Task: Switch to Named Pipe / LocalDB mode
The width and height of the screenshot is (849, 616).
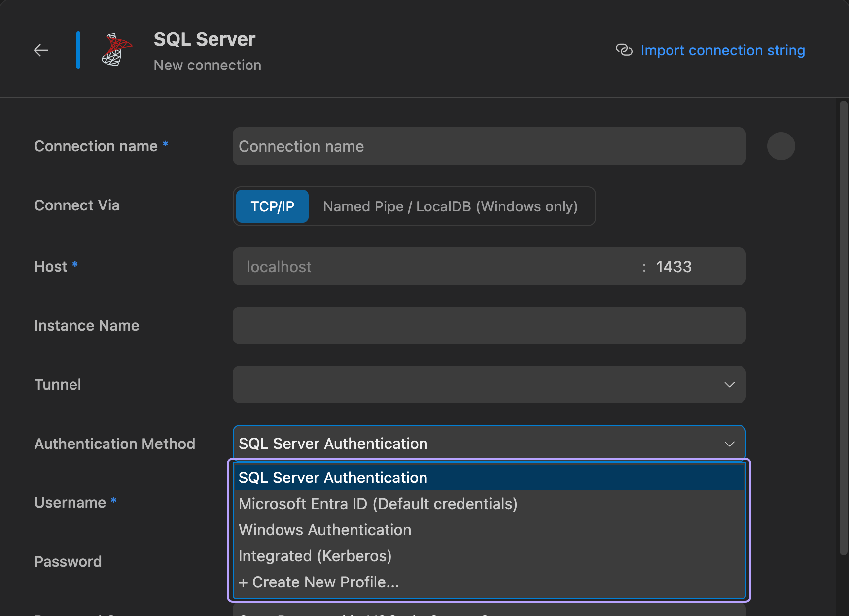Action: pos(450,206)
